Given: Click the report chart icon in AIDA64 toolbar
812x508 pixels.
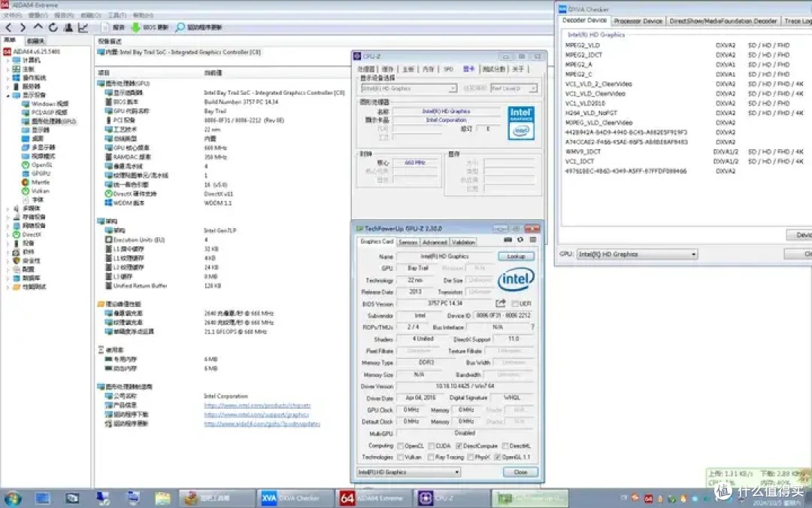Looking at the screenshot, I should (83, 26).
